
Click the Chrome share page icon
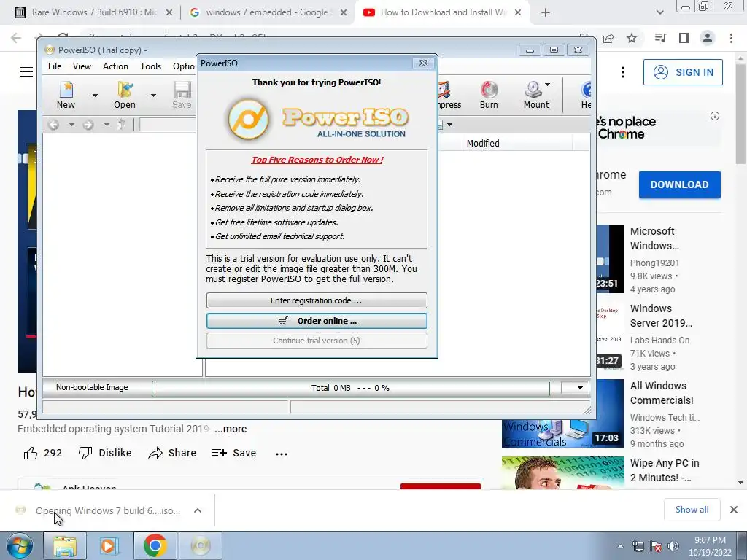click(608, 38)
